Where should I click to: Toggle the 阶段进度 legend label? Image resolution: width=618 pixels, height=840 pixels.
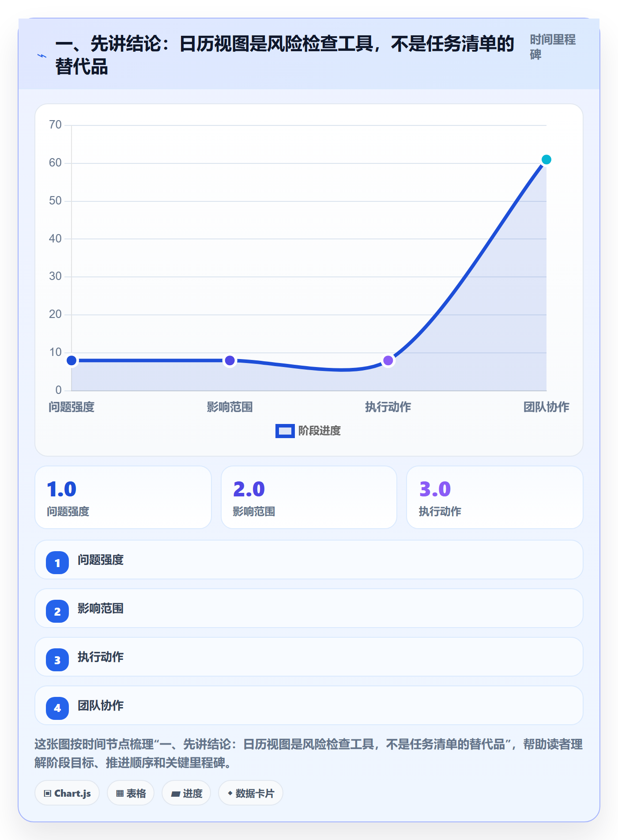click(x=320, y=431)
